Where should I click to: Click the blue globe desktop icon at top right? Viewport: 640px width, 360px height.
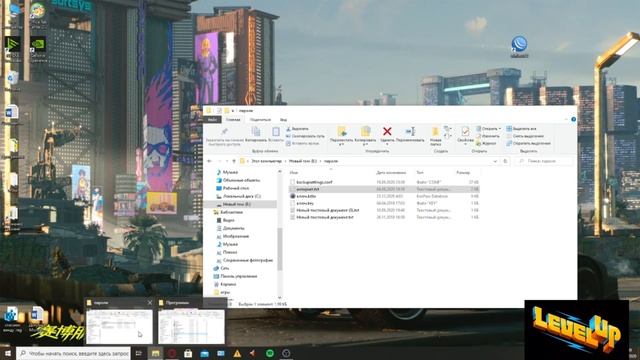pos(519,43)
